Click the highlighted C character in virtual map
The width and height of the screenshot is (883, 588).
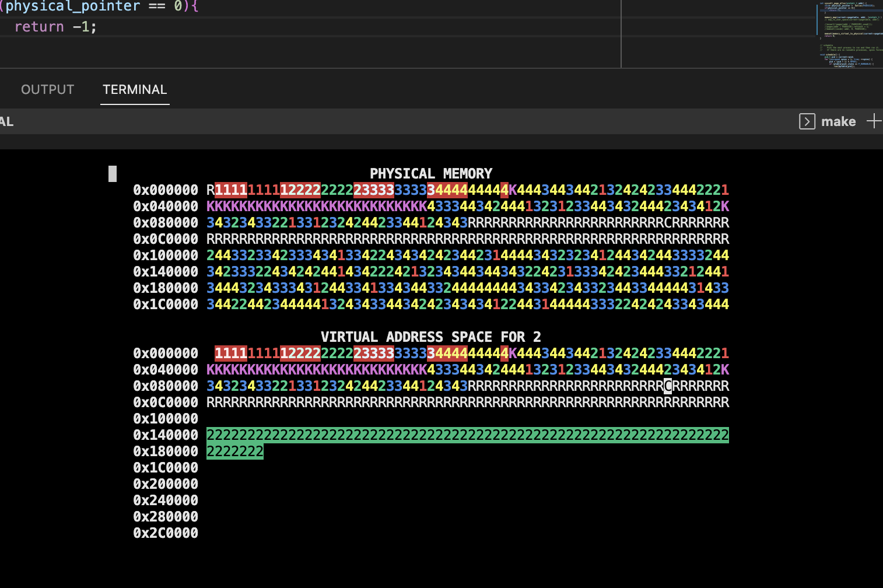click(668, 386)
